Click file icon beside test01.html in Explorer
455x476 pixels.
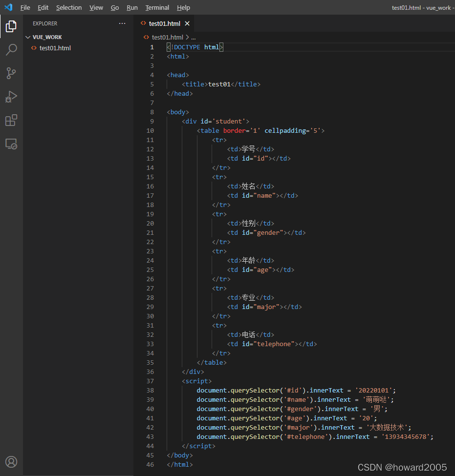coord(34,48)
